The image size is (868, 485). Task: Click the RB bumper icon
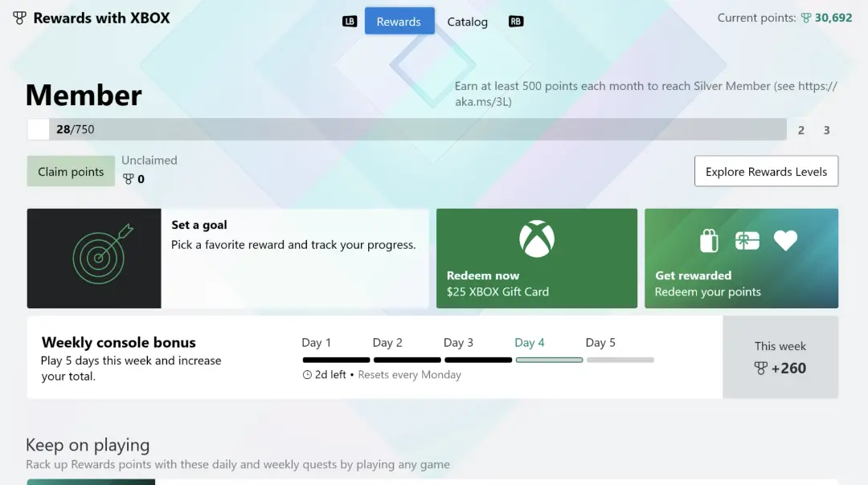pos(516,22)
